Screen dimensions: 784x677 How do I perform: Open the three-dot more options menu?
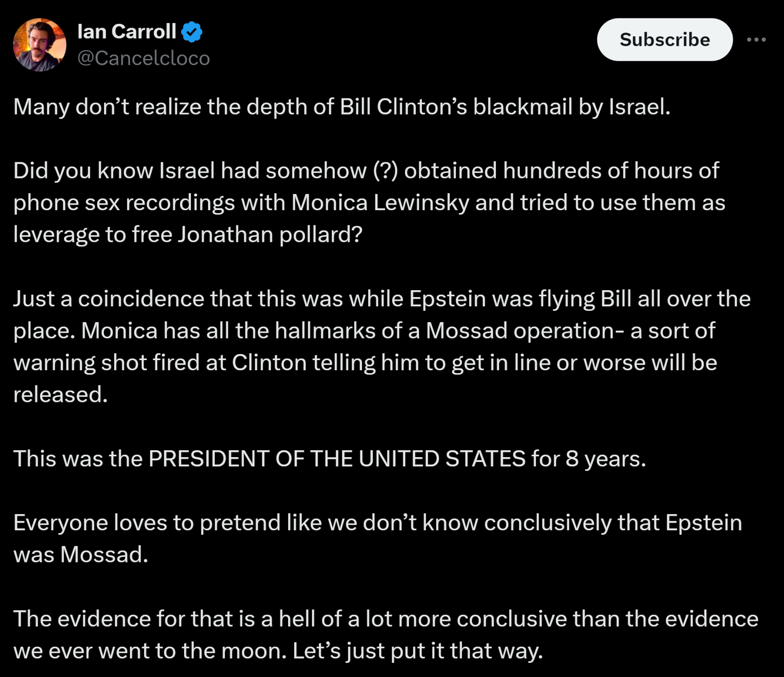756,40
